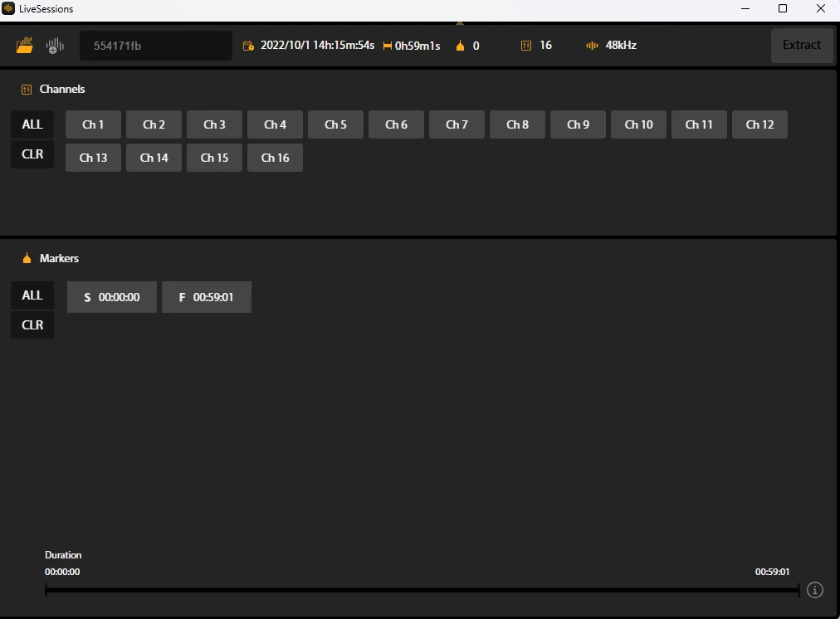Select channel Ch 14

tap(154, 158)
